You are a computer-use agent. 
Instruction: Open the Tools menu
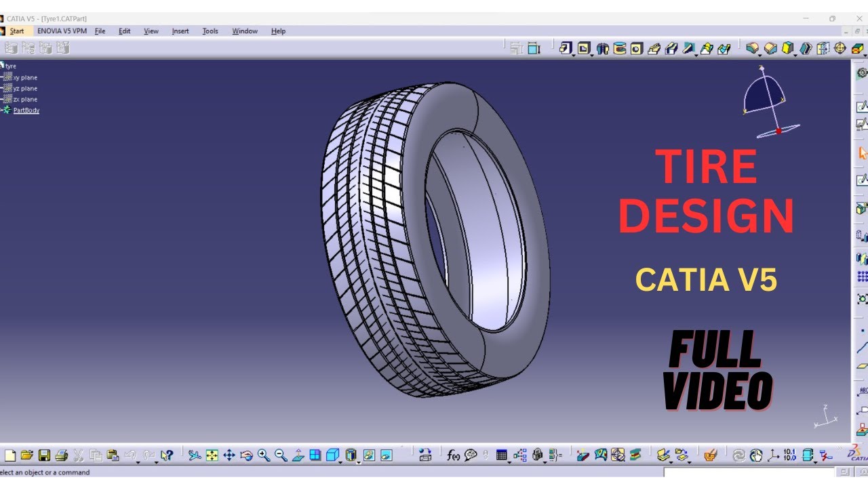click(210, 31)
